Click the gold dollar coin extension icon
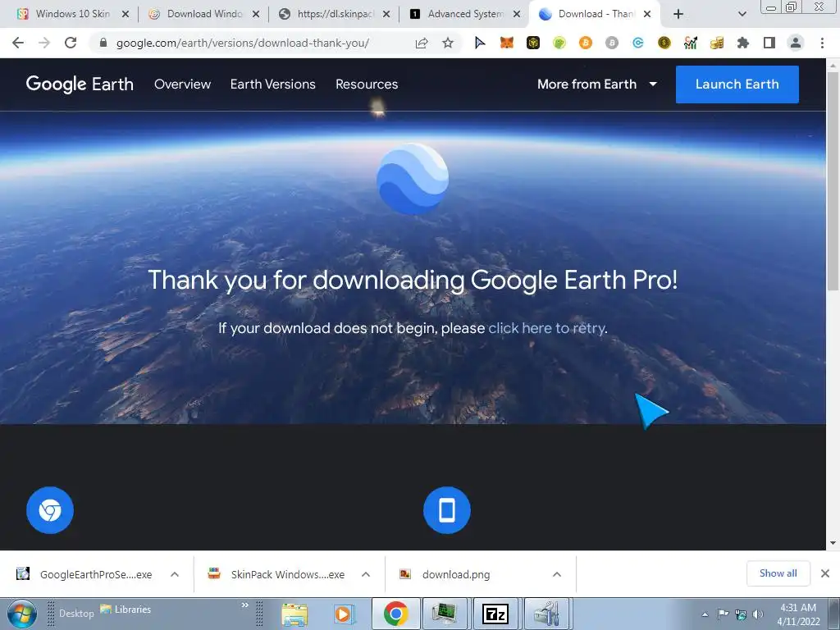 664,43
